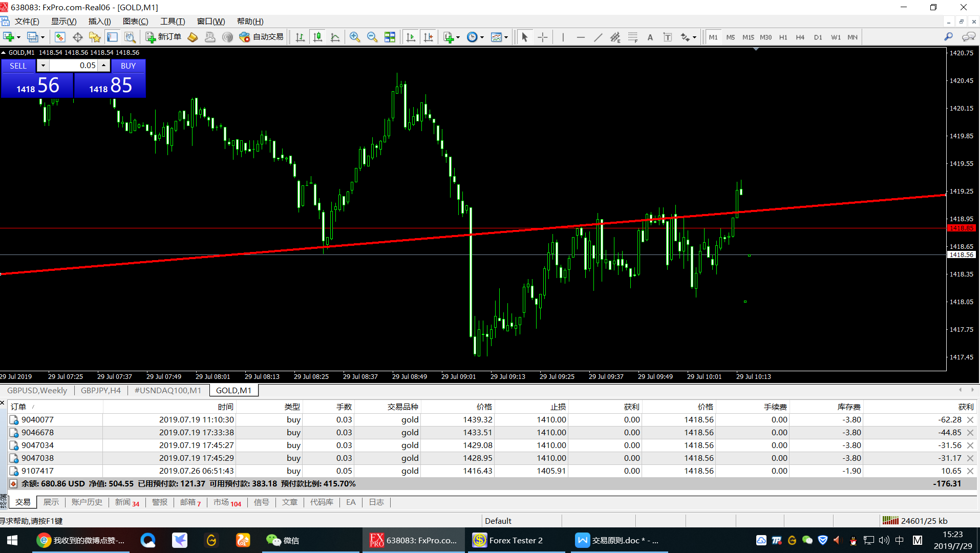Select the text (A) drawing tool
Viewport: 980px width, 553px height.
[x=650, y=37]
